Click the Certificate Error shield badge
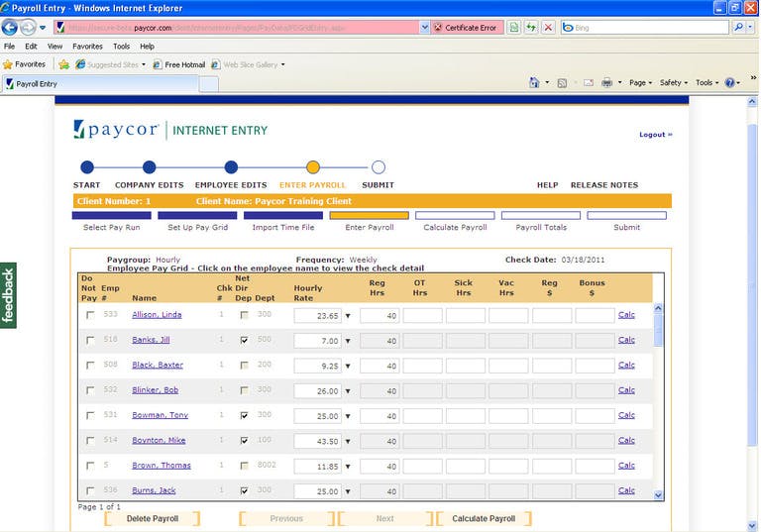The height and width of the screenshot is (532, 761). 466,28
